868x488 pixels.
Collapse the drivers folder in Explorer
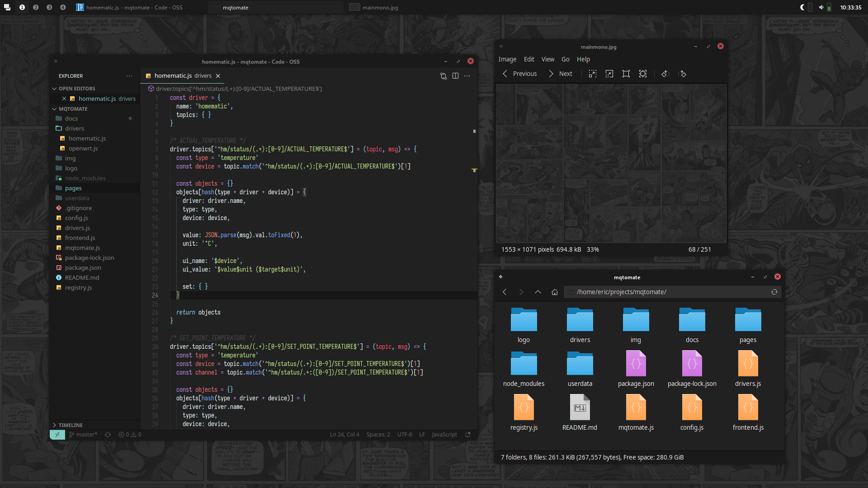pos(94,128)
